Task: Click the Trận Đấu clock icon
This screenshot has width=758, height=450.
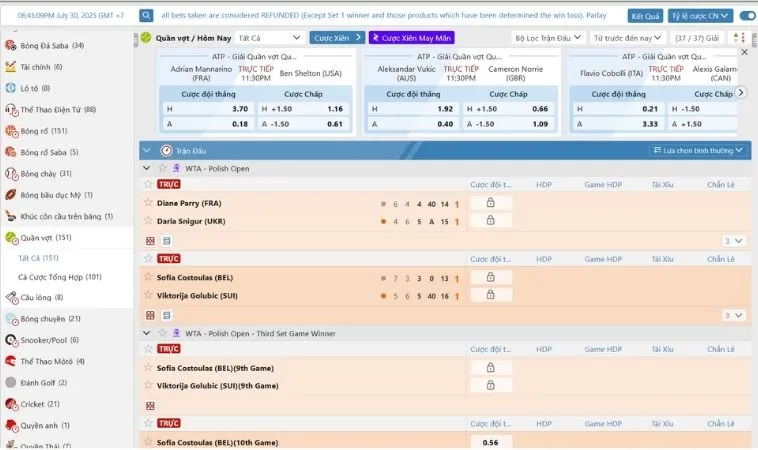Action: click(x=166, y=151)
